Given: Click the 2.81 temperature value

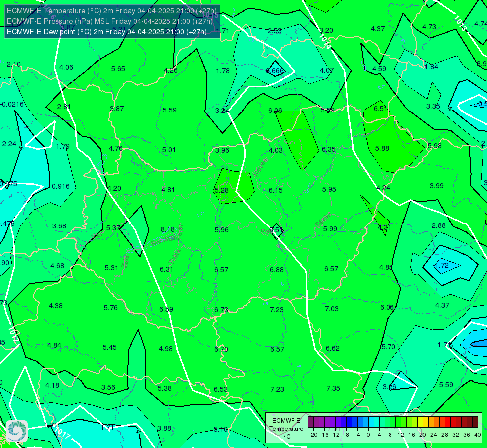Looking at the screenshot, I should [64, 107].
